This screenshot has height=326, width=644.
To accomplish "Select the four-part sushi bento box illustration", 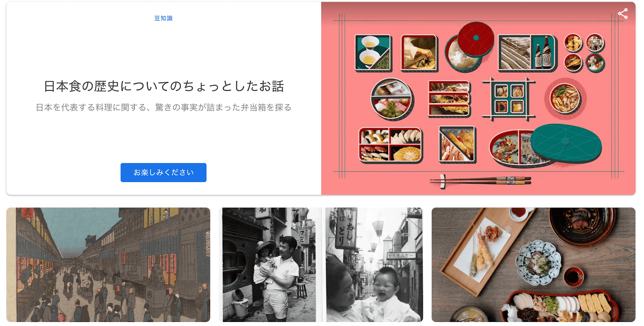I will pyautogui.click(x=390, y=145).
